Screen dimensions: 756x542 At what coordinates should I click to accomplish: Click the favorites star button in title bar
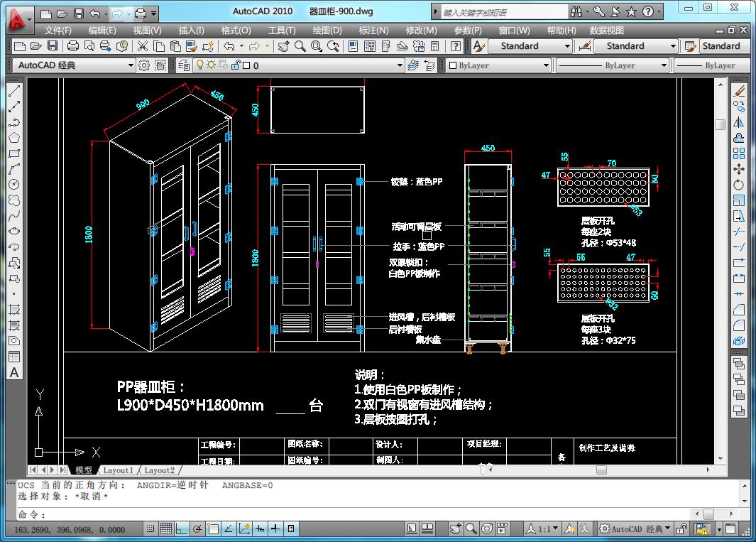631,11
